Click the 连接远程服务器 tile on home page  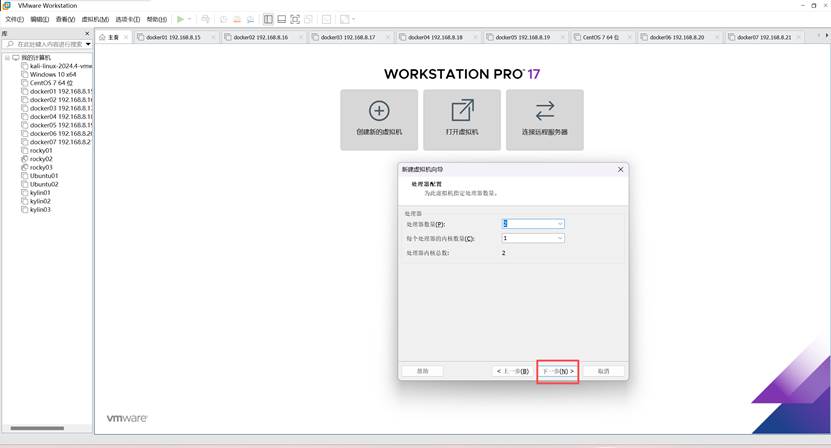545,120
